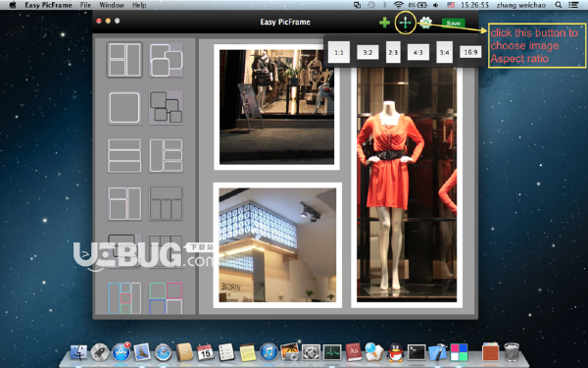The image size is (588, 368).
Task: Open Safari from the Dock
Action: pos(163,352)
